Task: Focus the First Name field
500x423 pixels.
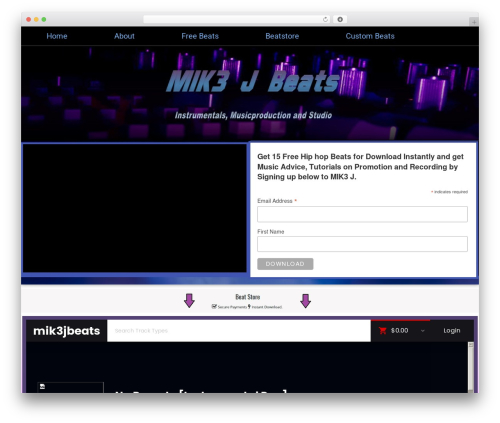Action: click(x=362, y=244)
